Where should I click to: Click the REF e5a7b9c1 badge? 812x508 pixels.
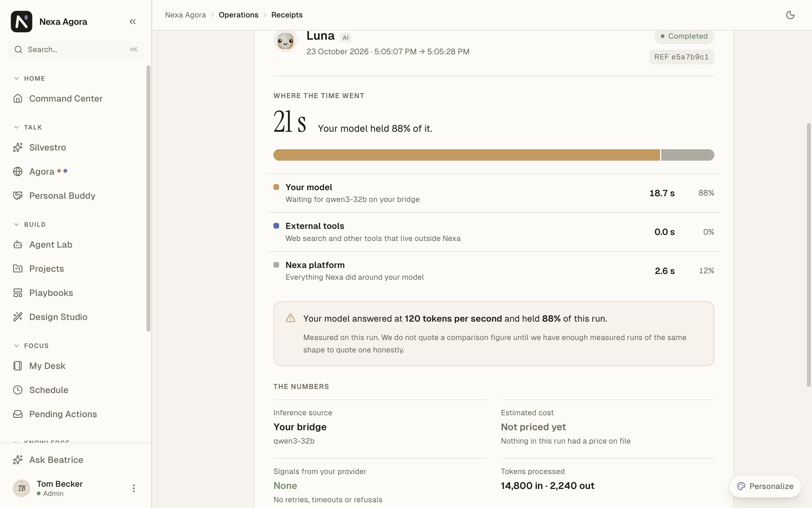[681, 57]
